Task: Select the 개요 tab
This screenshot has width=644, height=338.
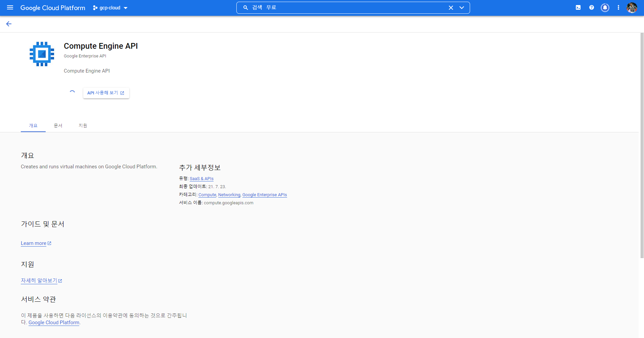Action: coord(33,126)
